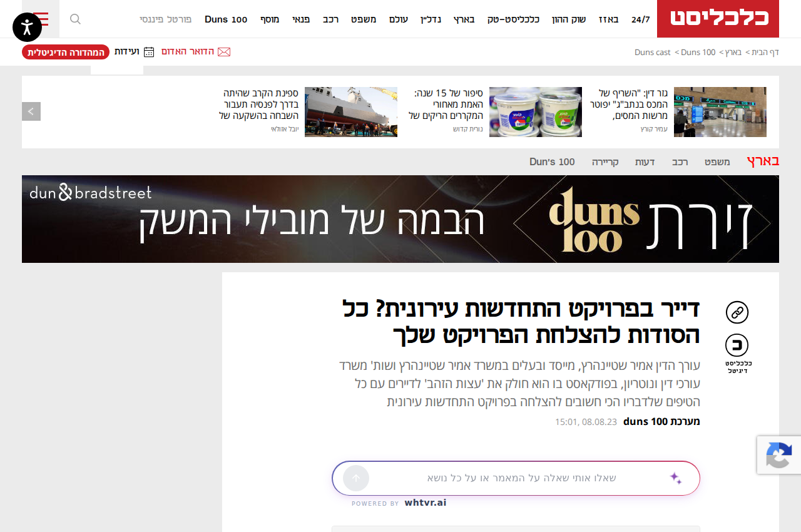The width and height of the screenshot is (801, 532).
Task: Switch to קריירה section tab
Action: point(605,162)
